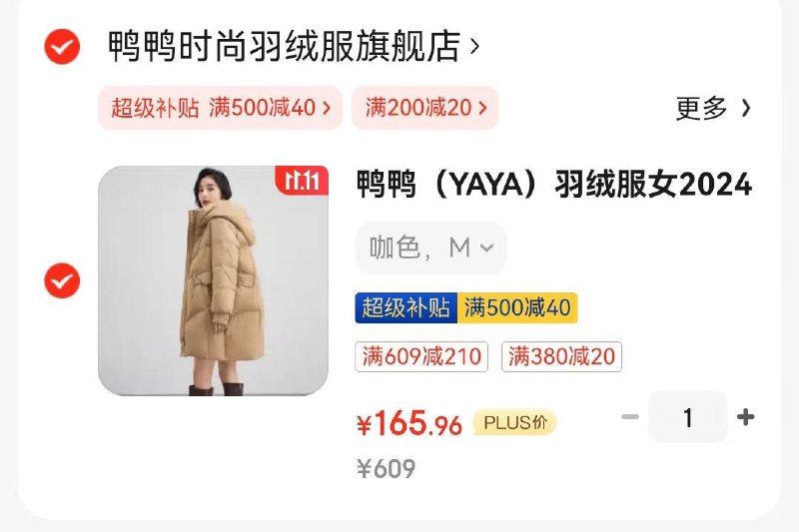Select the 满609减210 promotion tag
The image size is (799, 532).
(421, 356)
